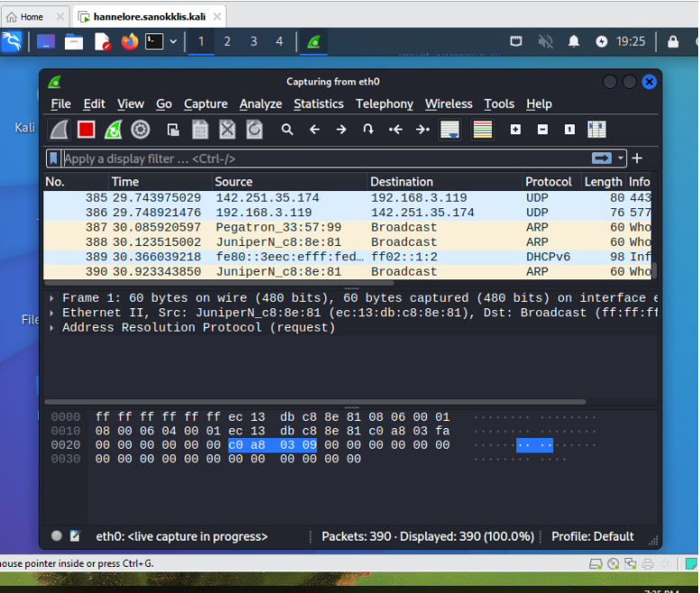The width and height of the screenshot is (700, 593).
Task: Open the Tools menu
Action: click(x=499, y=104)
